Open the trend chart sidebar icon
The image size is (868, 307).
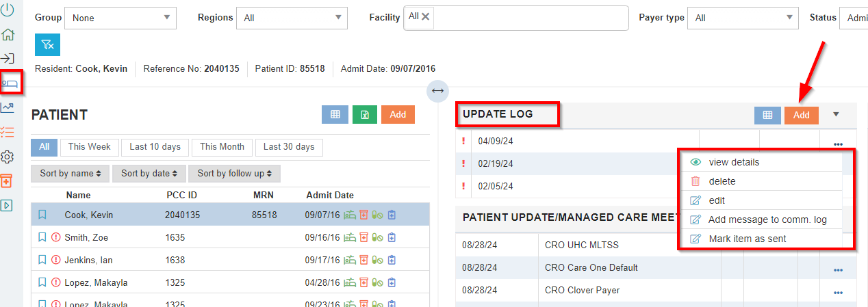tap(8, 107)
